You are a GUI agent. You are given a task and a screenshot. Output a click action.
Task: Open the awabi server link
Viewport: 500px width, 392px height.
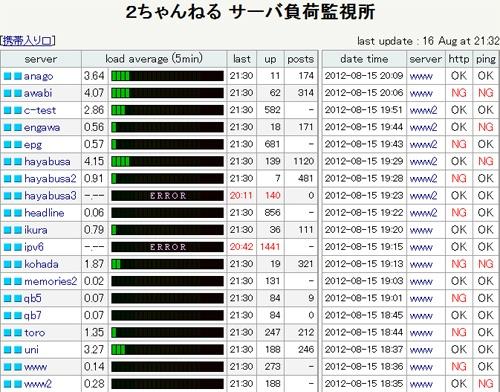pos(38,93)
